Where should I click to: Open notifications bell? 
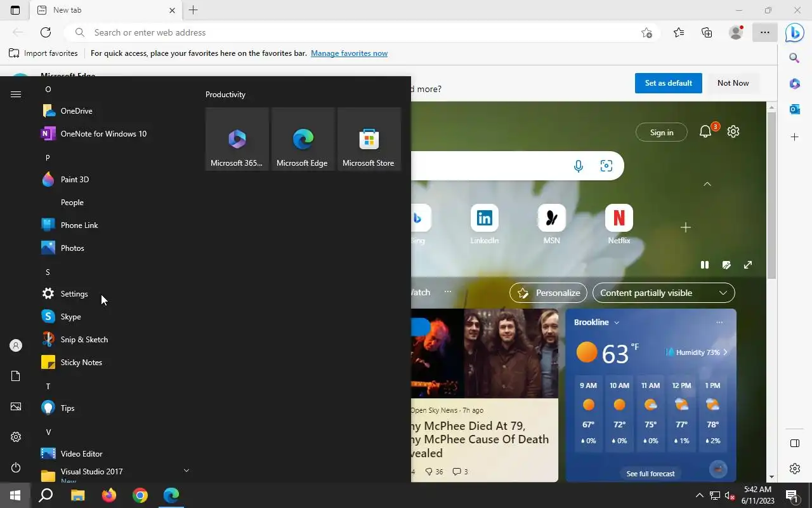tap(705, 131)
